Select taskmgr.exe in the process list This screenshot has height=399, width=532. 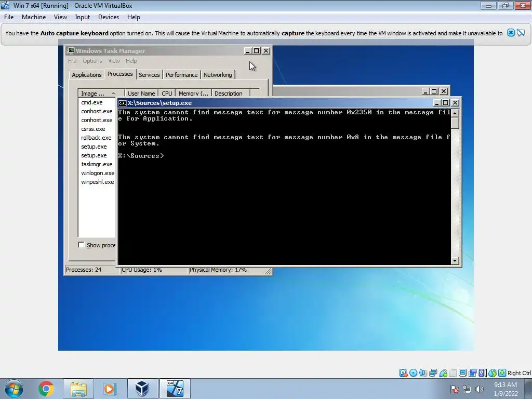click(x=97, y=164)
